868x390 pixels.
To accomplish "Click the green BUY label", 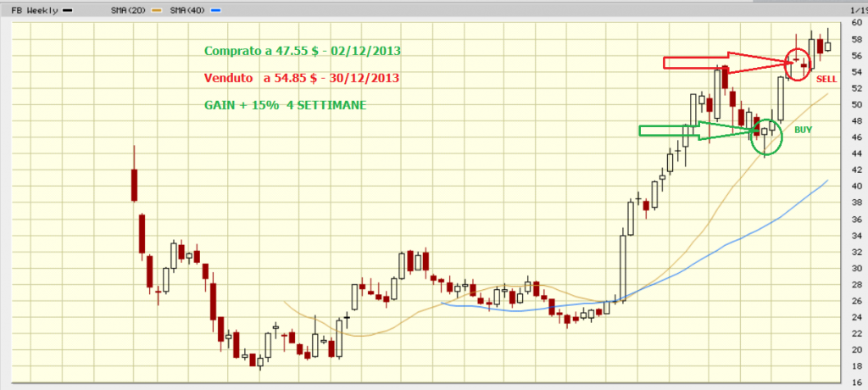I will [x=804, y=130].
